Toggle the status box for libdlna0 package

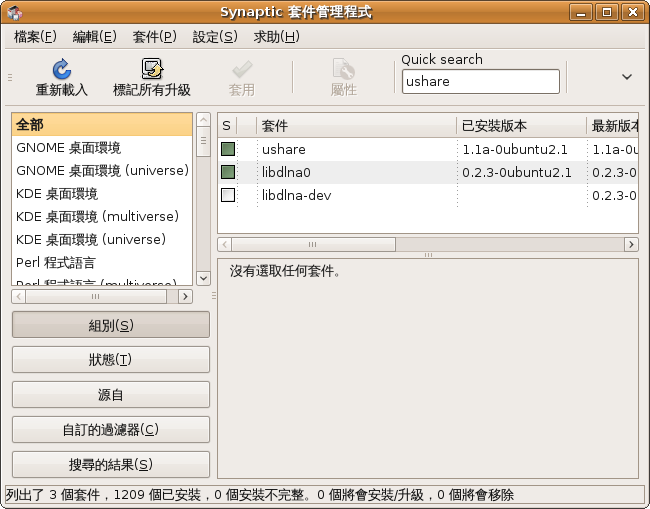(228, 172)
